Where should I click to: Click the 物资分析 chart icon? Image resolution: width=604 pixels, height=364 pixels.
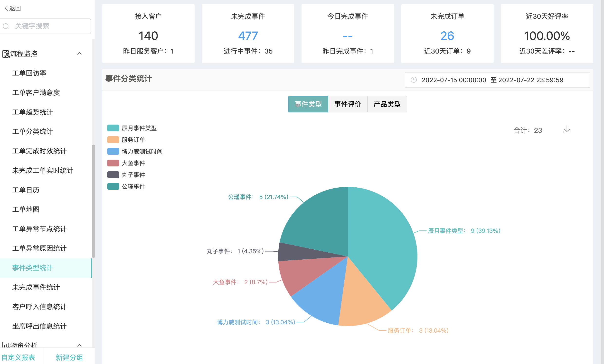[6, 345]
